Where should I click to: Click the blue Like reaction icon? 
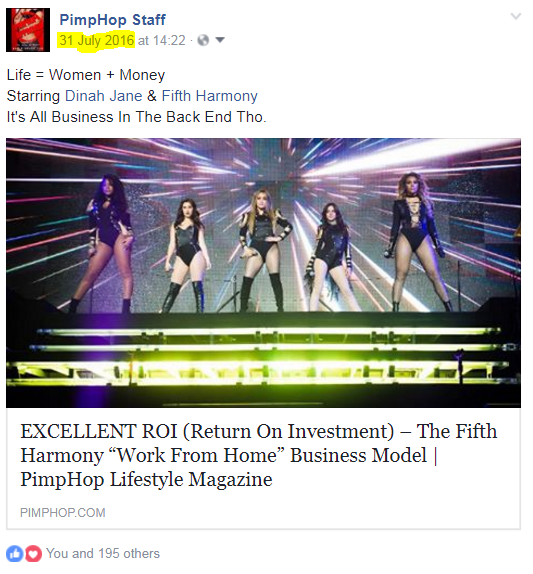tap(15, 554)
